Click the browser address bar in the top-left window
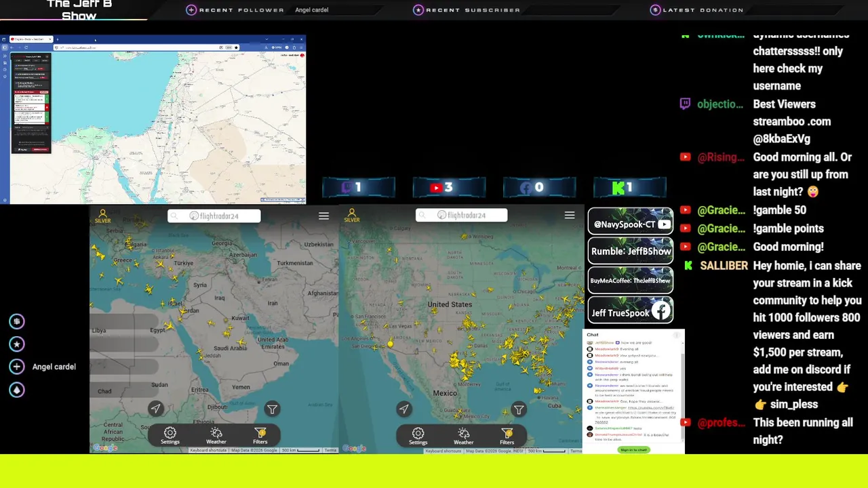Screen dimensions: 868x488 pos(146,47)
